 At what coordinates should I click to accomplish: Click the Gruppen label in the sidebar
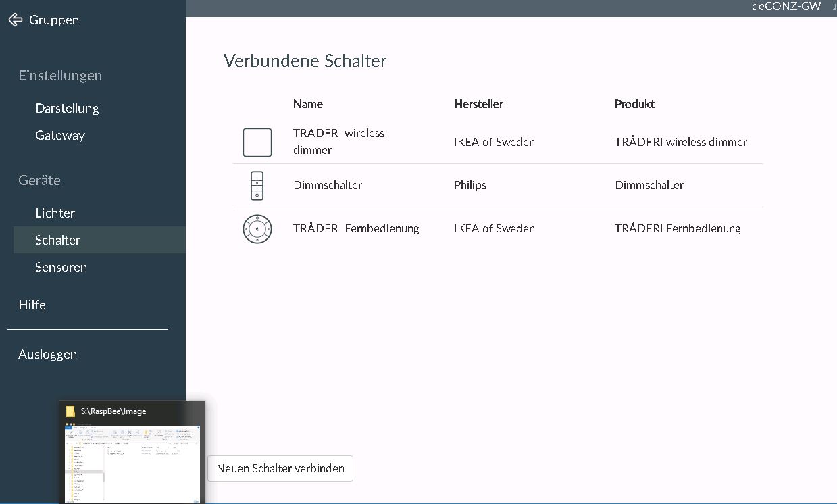[x=54, y=20]
